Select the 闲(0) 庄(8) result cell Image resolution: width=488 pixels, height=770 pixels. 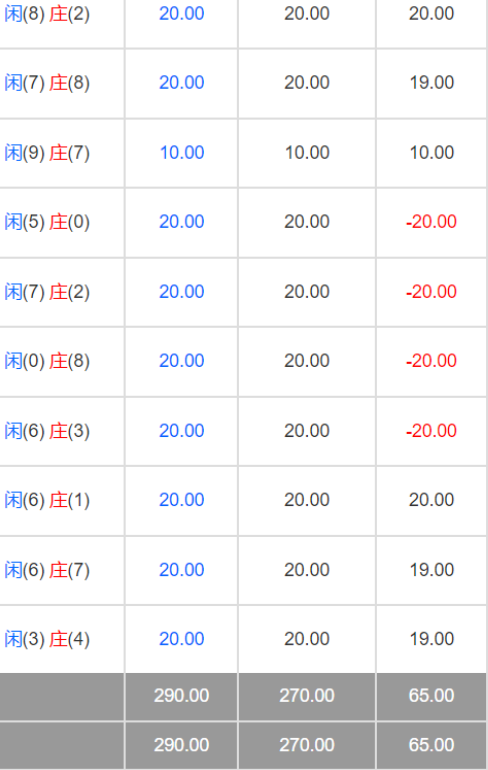pyautogui.click(x=47, y=361)
